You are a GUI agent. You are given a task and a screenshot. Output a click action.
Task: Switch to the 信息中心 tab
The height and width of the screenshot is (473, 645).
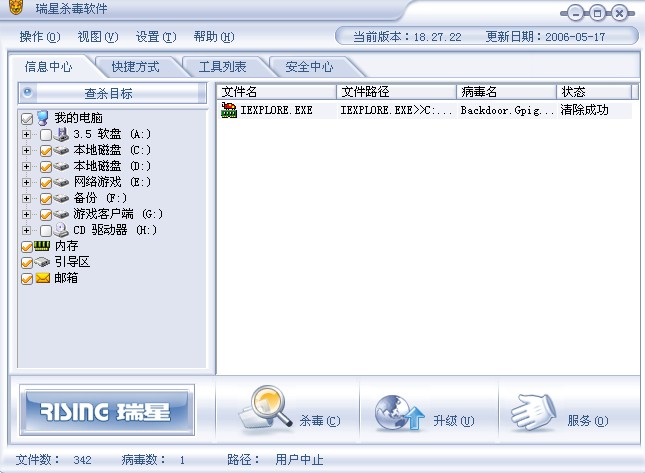[49, 67]
